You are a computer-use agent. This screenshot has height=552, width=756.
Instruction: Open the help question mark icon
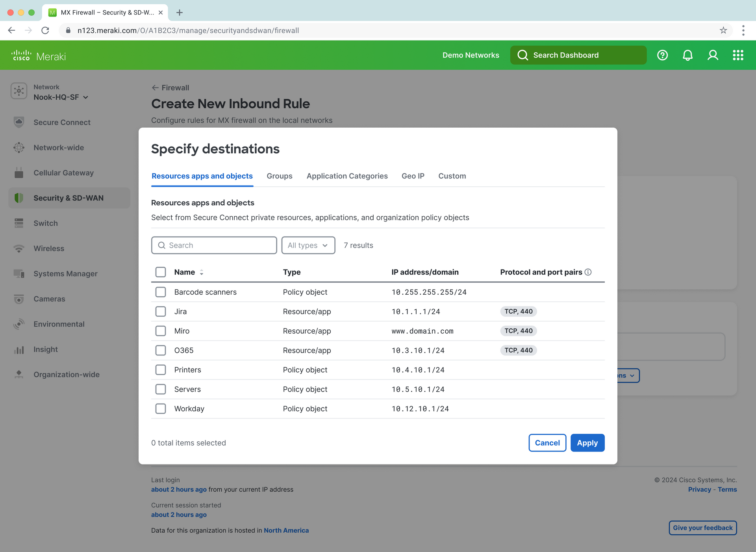pos(662,55)
